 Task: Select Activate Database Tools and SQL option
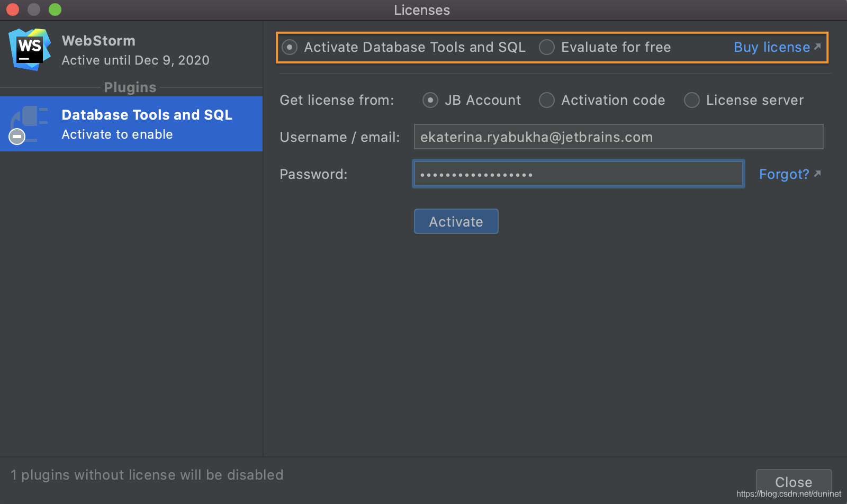tap(290, 47)
